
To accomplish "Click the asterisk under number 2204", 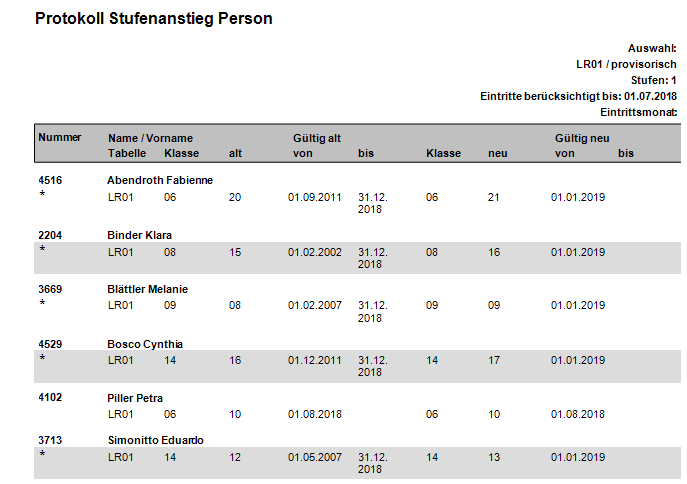I will coord(42,249).
